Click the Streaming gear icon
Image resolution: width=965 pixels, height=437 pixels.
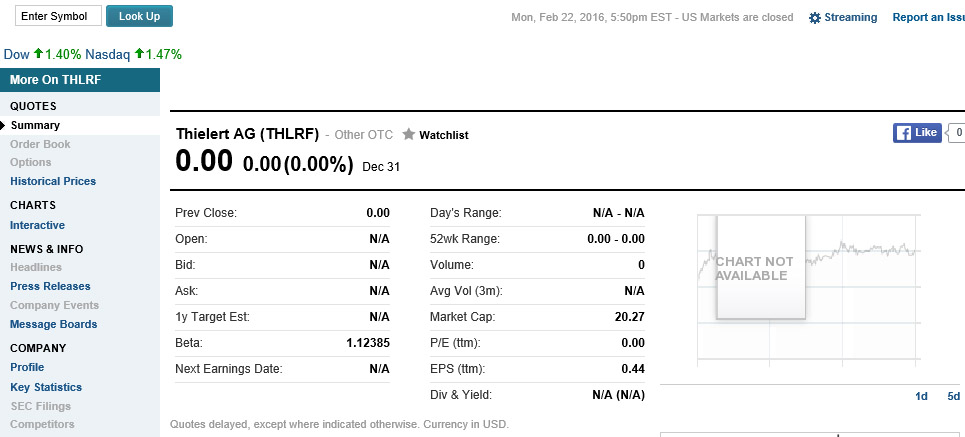[815, 18]
